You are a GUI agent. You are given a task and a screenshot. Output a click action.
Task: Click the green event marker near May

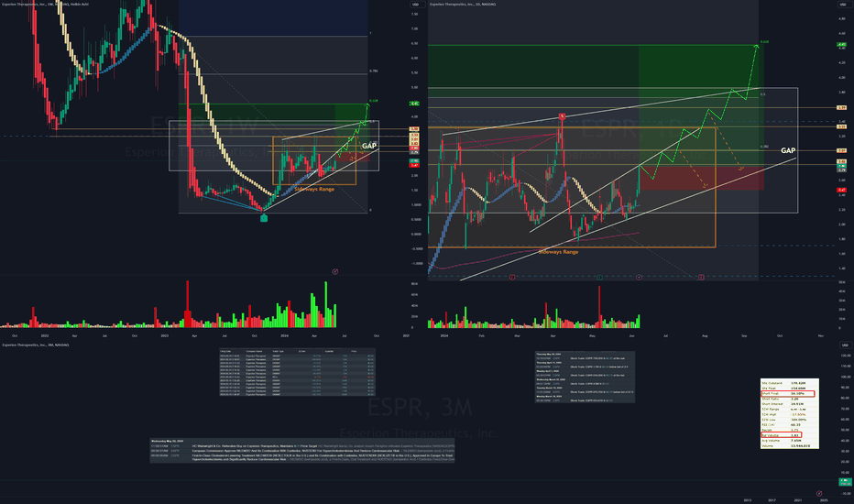[599, 278]
